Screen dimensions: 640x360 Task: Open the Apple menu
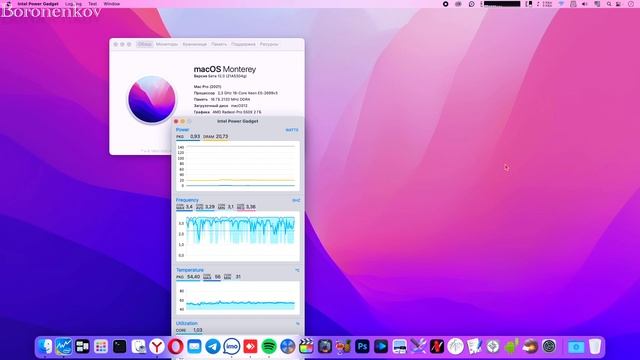click(x=8, y=4)
